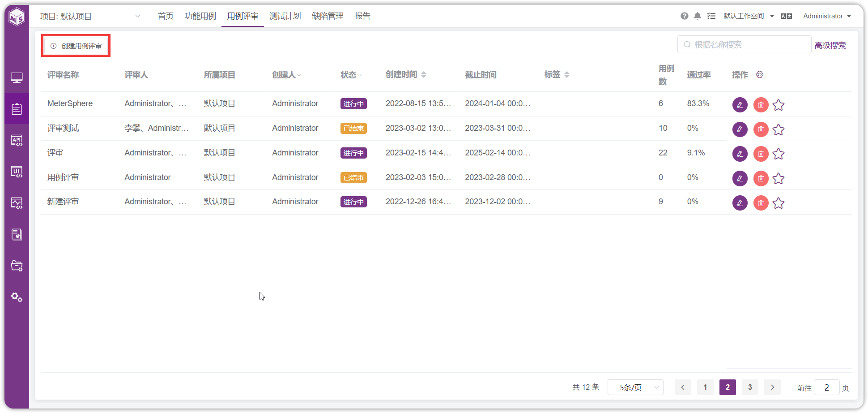868x413 pixels.
Task: Switch to the 功能用例 tab
Action: [x=200, y=16]
